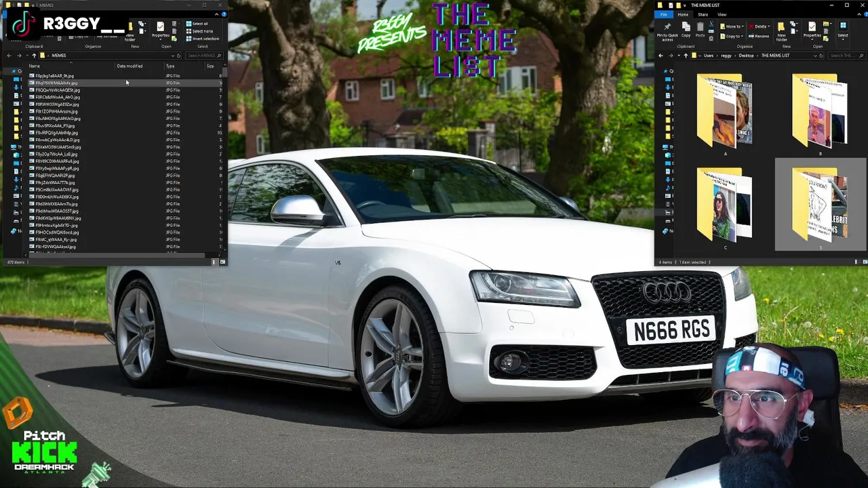Switch MEMES window to large icons view

[223, 262]
